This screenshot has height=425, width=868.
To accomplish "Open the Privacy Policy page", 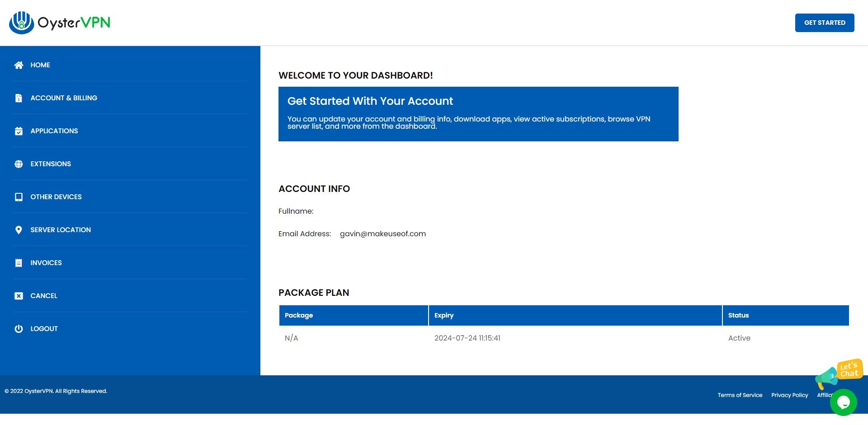I will click(x=789, y=395).
